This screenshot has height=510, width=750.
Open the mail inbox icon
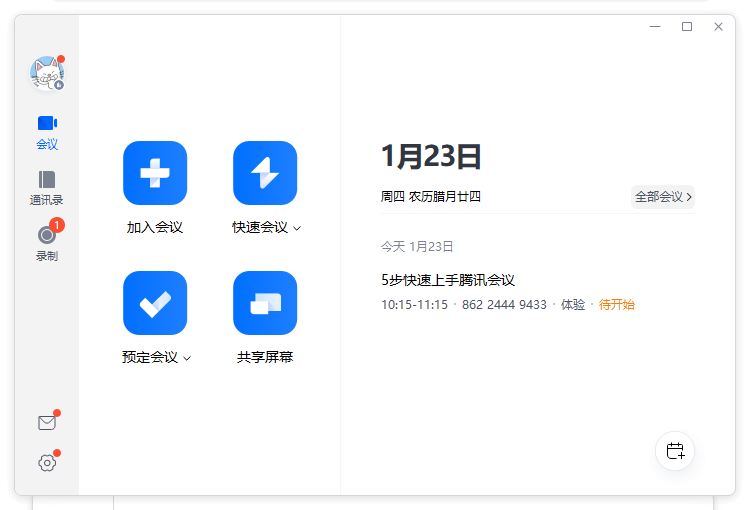pyautogui.click(x=47, y=422)
